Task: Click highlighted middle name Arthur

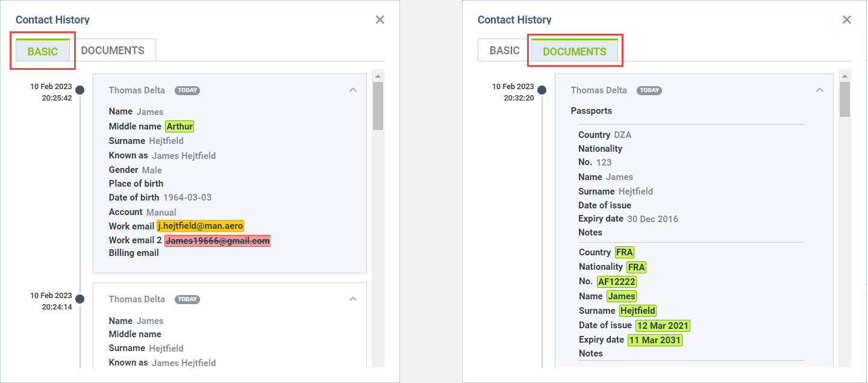Action: click(180, 126)
